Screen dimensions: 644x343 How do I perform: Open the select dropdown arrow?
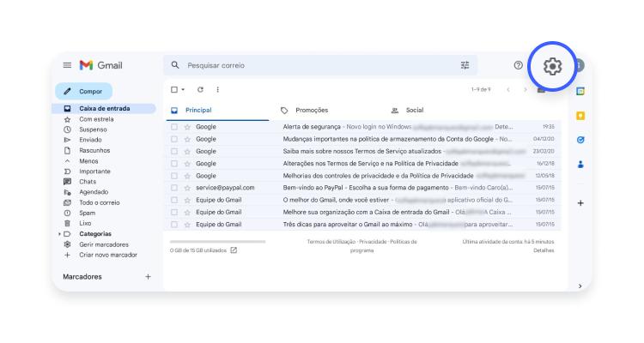click(183, 89)
